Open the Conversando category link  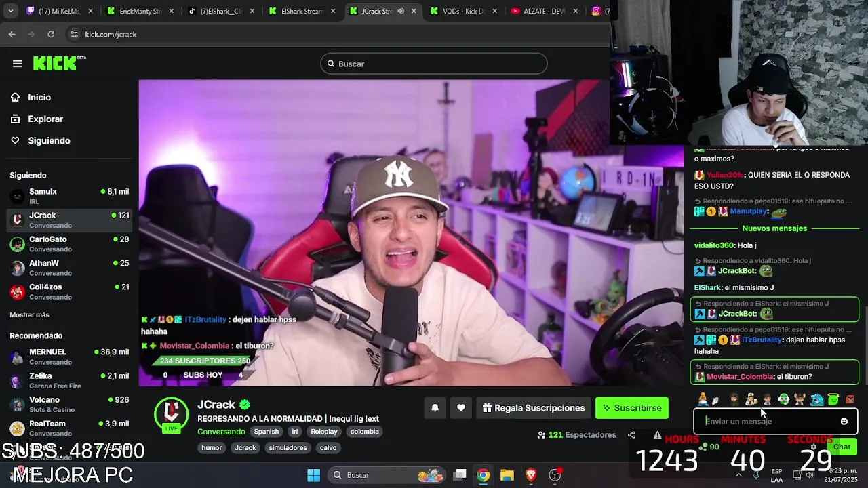221,432
